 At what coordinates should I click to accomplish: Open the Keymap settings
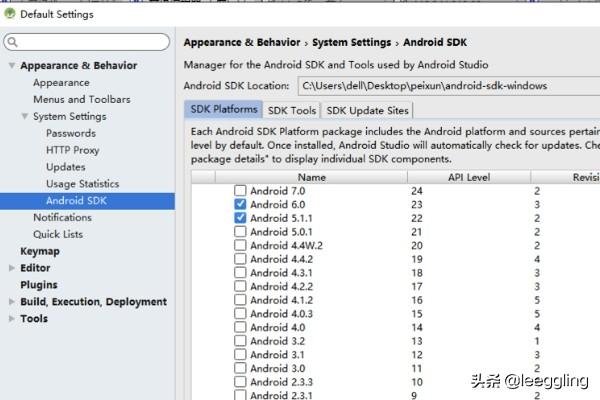(40, 251)
